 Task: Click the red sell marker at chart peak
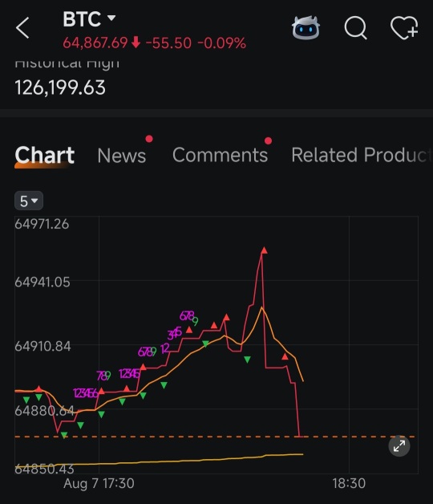click(x=264, y=250)
